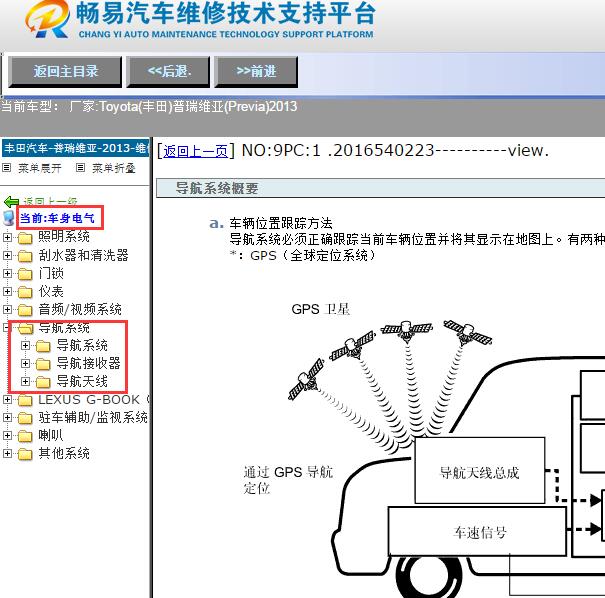Click the 喇叭 folder icon
Screen dimensions: 605x598
[25, 436]
